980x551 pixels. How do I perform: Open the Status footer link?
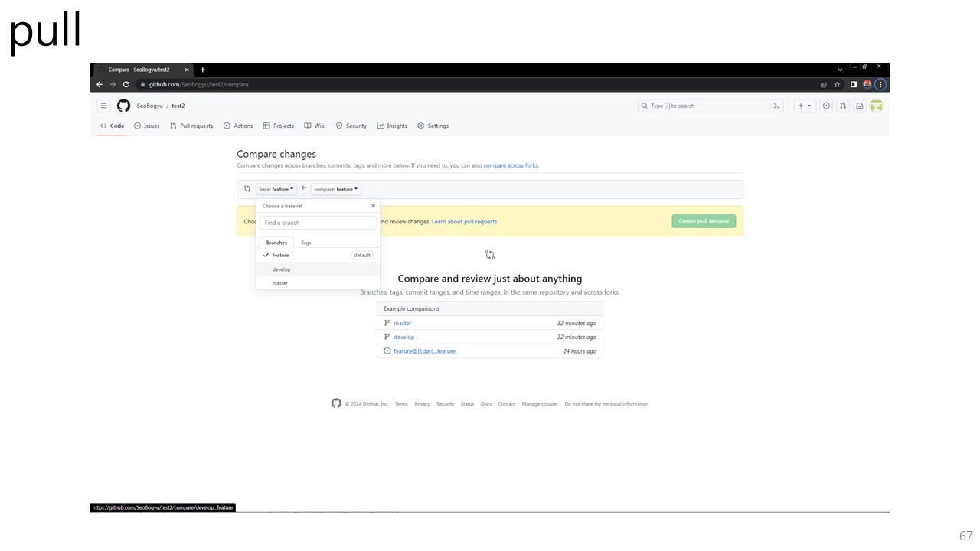[x=467, y=404]
